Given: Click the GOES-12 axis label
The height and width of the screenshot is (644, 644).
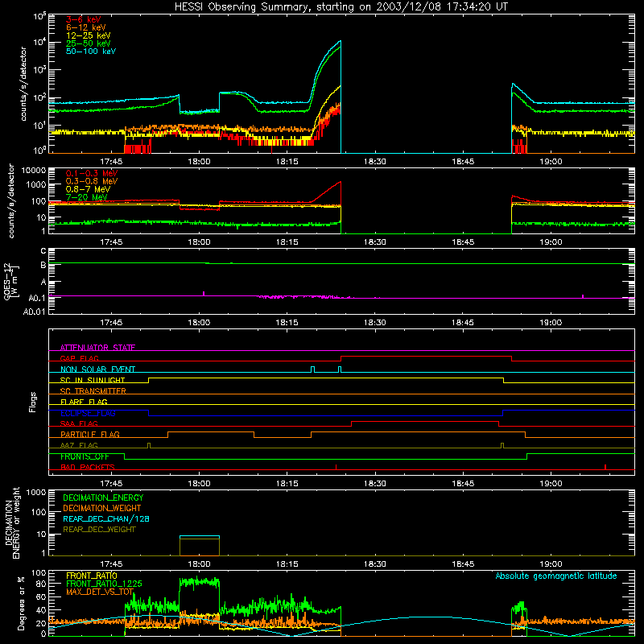Looking at the screenshot, I should [10, 281].
